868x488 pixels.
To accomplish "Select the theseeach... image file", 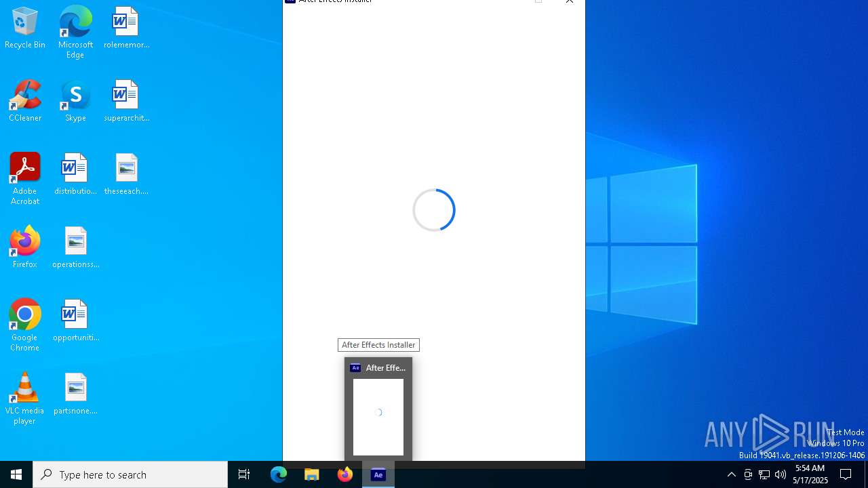I will click(126, 175).
